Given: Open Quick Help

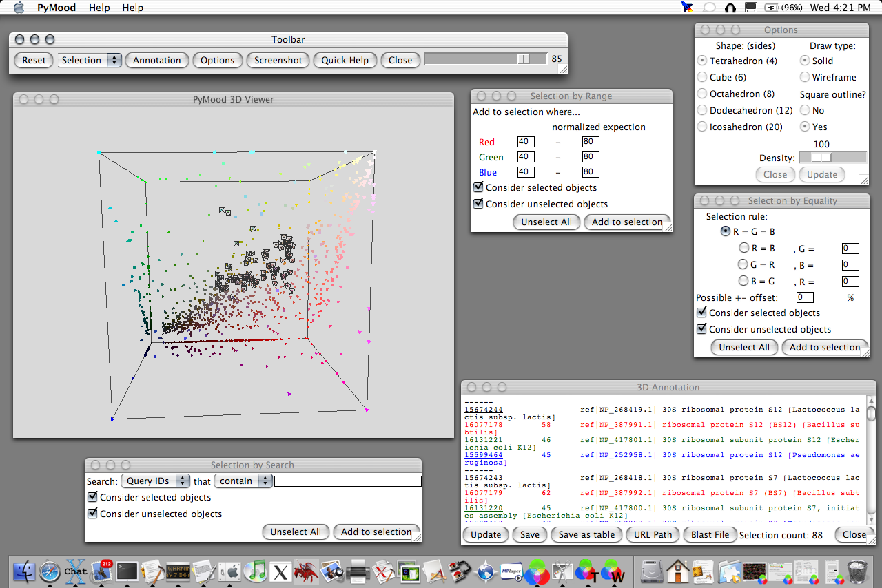Looking at the screenshot, I should coord(345,60).
